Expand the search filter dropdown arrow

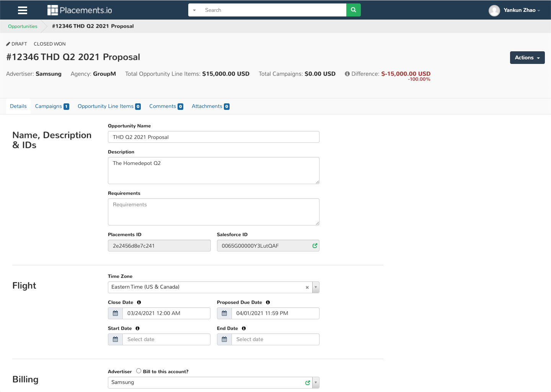click(x=194, y=10)
